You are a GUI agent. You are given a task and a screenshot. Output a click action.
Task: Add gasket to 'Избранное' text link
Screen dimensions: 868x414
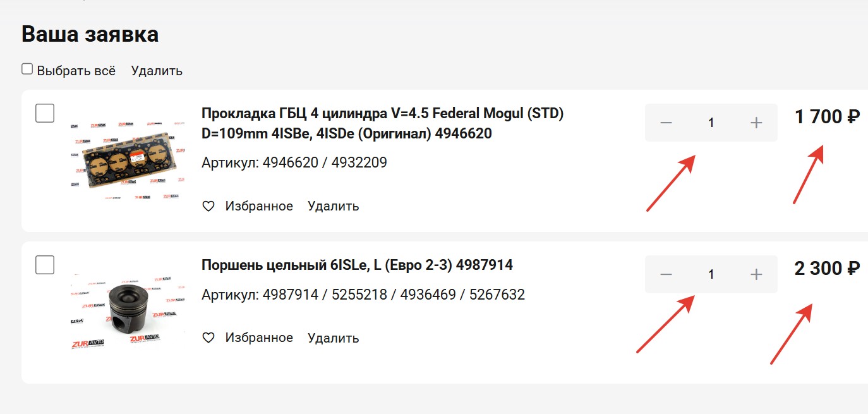pyautogui.click(x=259, y=206)
